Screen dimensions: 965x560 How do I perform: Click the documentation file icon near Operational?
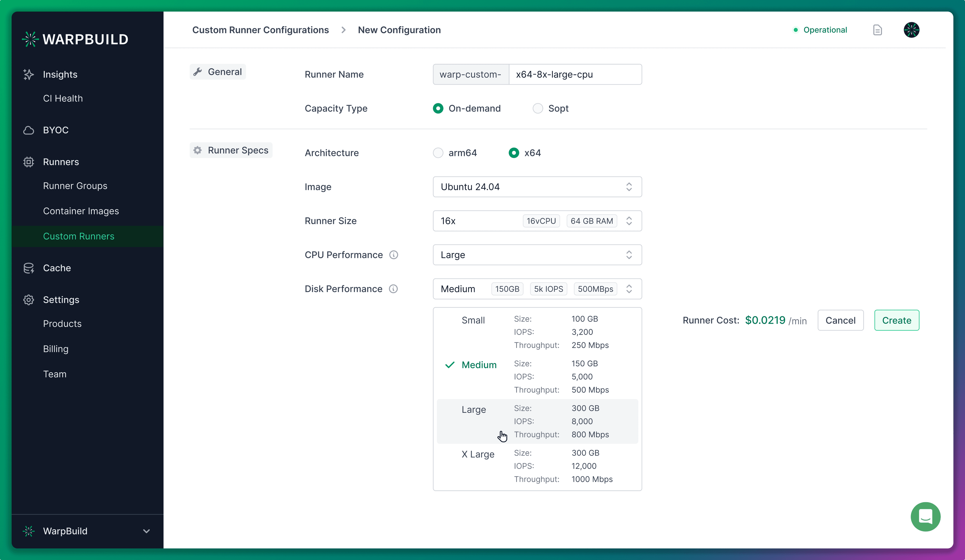coord(877,30)
